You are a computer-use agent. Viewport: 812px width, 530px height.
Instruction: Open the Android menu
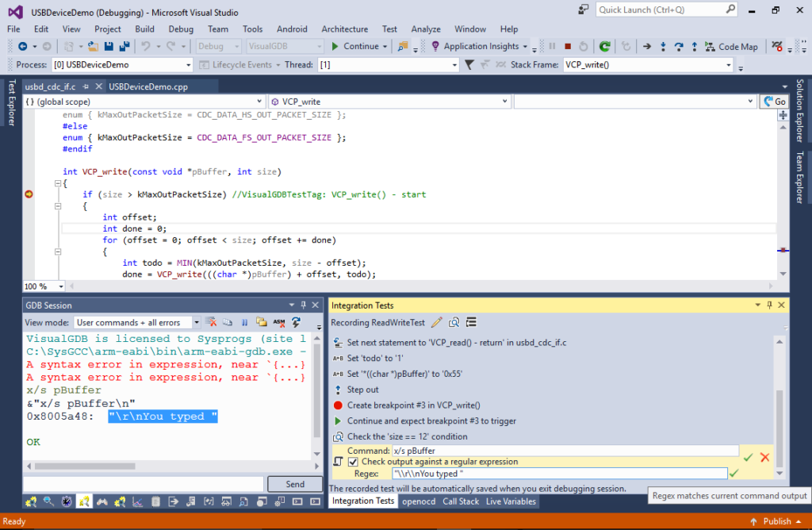(292, 29)
